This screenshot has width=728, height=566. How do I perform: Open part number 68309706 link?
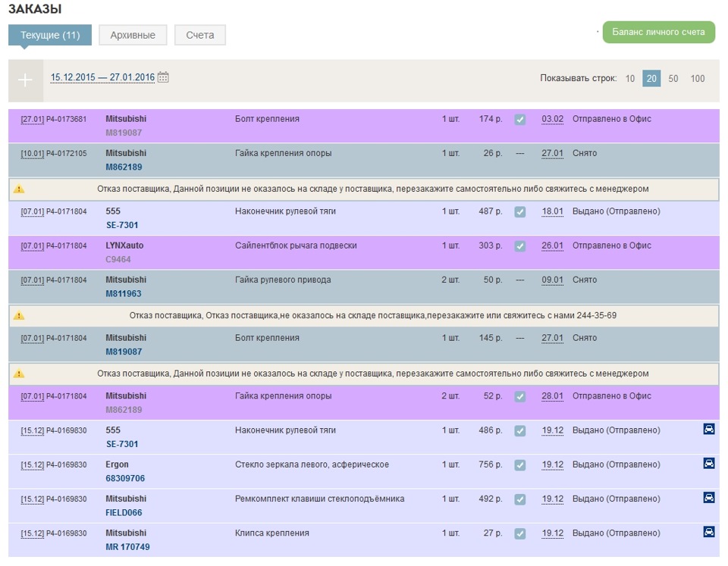click(x=125, y=478)
